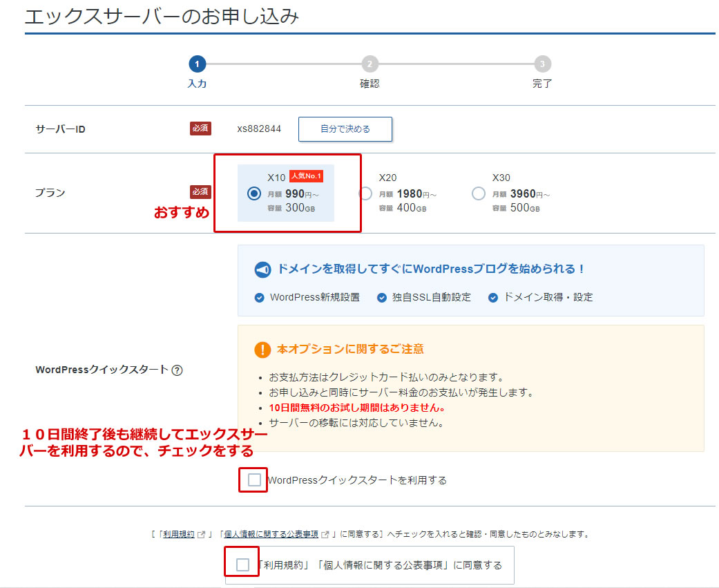Click the 本オプションに関するご注意 heading

point(350,350)
